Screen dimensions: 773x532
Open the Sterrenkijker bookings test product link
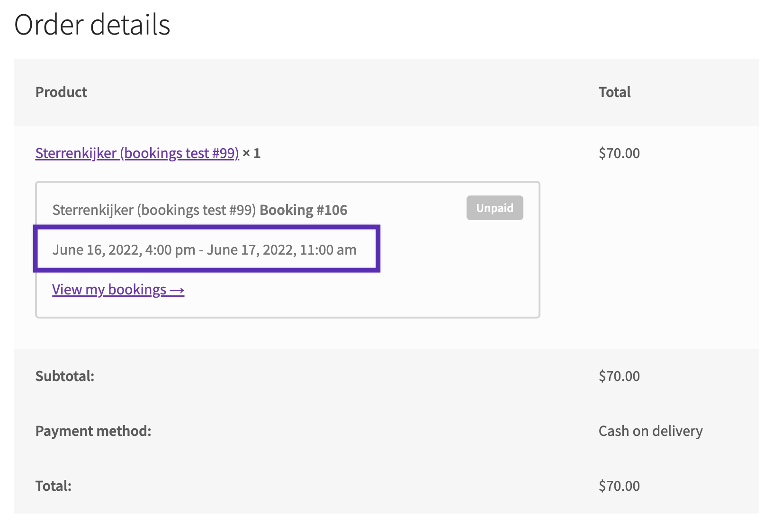coord(136,153)
